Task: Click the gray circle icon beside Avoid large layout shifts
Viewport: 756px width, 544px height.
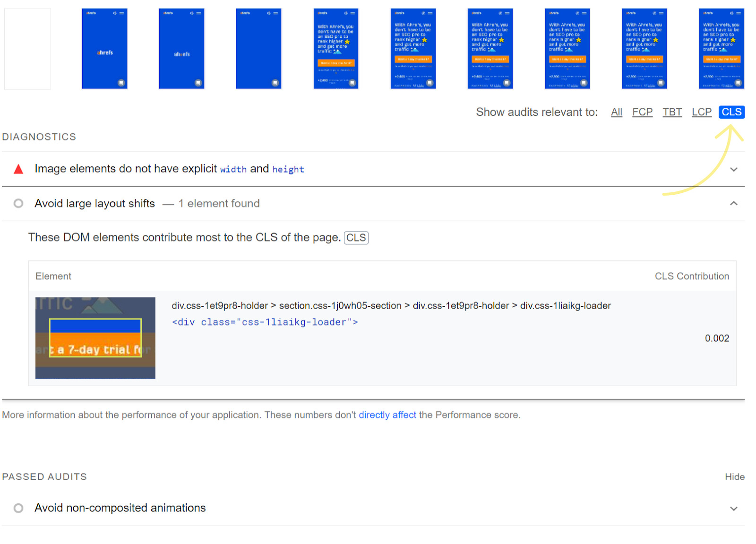Action: tap(18, 203)
